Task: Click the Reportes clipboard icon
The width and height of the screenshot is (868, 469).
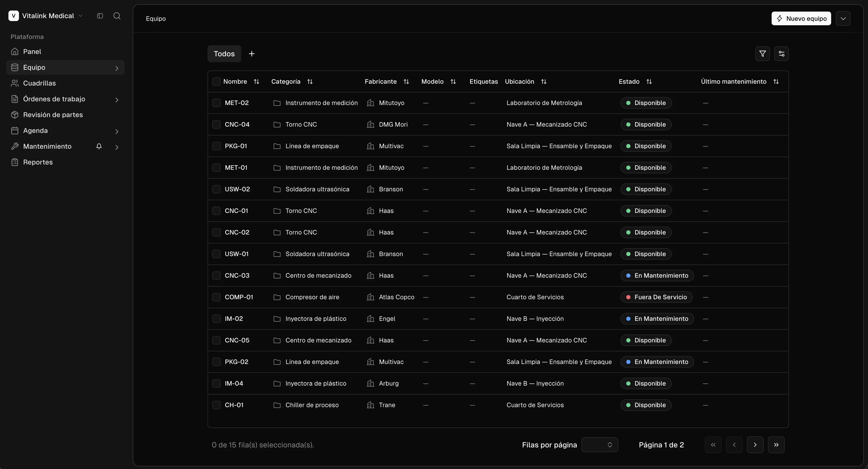Action: pyautogui.click(x=14, y=162)
